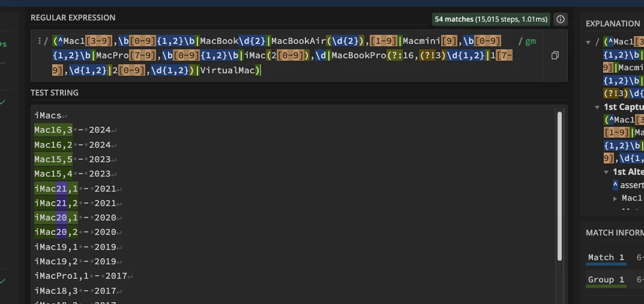Click the 'MATCH INFORMATION' panel heading
644x304 pixels.
point(615,233)
